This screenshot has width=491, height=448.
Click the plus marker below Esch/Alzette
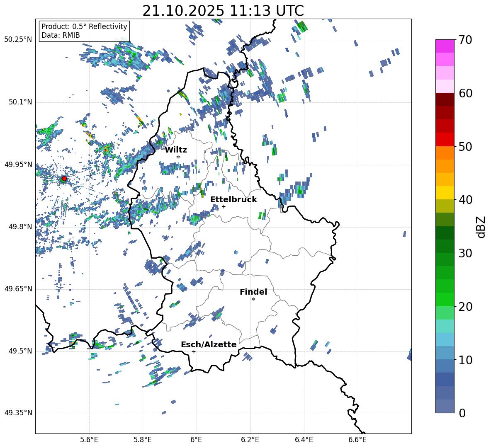click(194, 351)
